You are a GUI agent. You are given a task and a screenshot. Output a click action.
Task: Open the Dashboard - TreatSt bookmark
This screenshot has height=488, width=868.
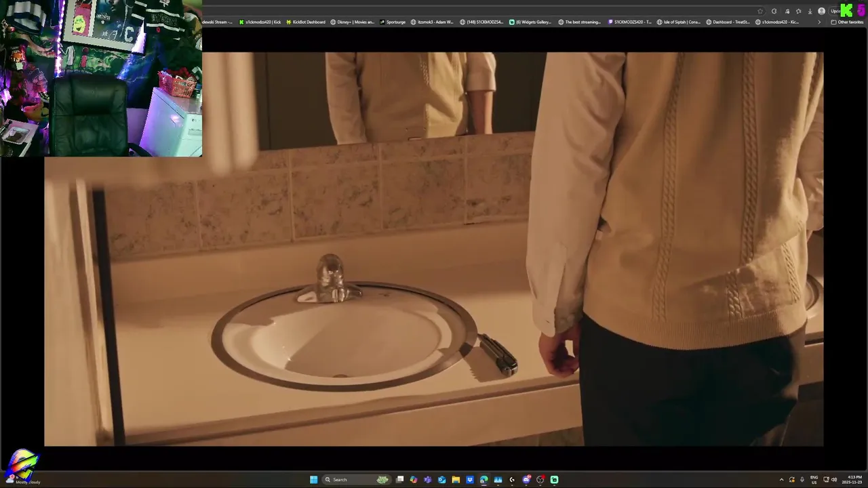(728, 22)
